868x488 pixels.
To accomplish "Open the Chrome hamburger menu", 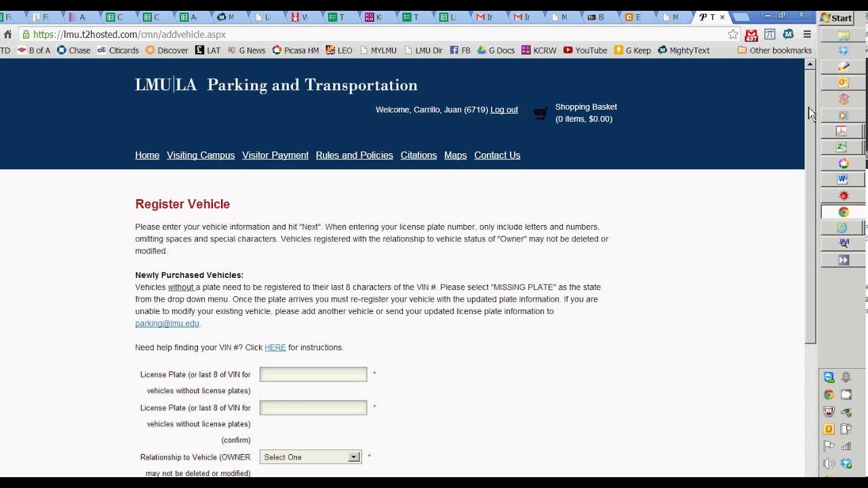I will [807, 35].
